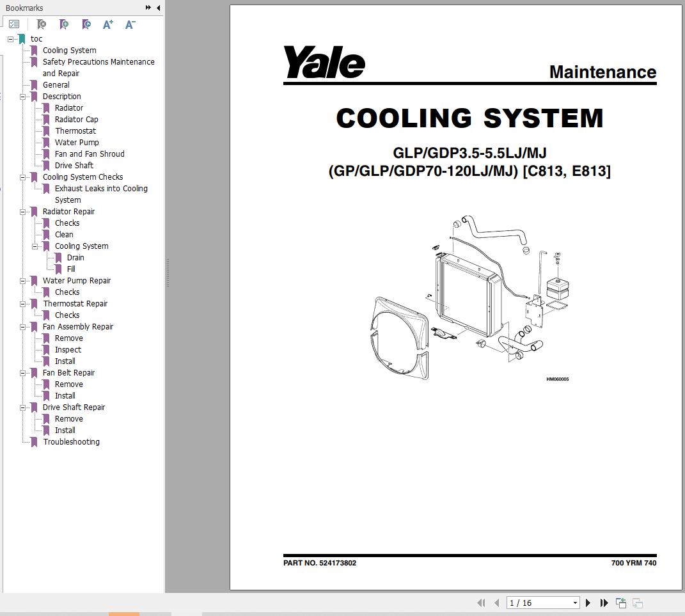Open the toc bookmark
This screenshot has width=685, height=616.
[x=36, y=39]
